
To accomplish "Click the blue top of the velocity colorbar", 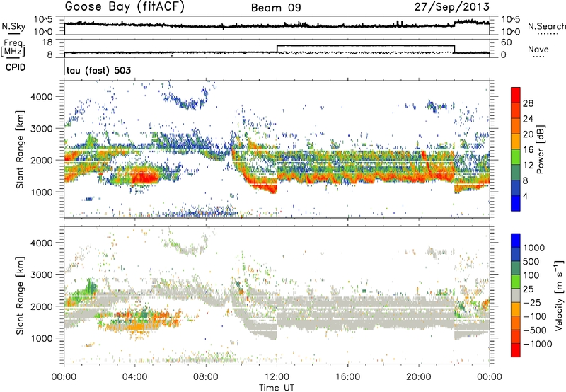I will (x=516, y=241).
